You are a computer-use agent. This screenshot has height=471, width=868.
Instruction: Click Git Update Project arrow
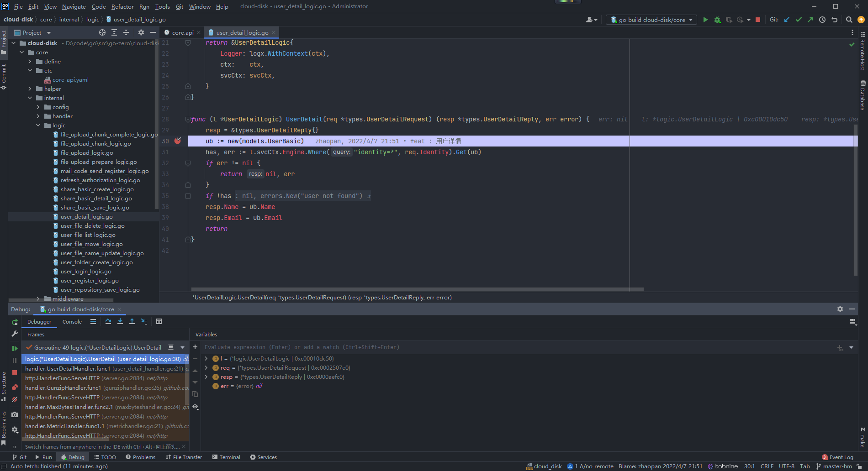(x=787, y=20)
